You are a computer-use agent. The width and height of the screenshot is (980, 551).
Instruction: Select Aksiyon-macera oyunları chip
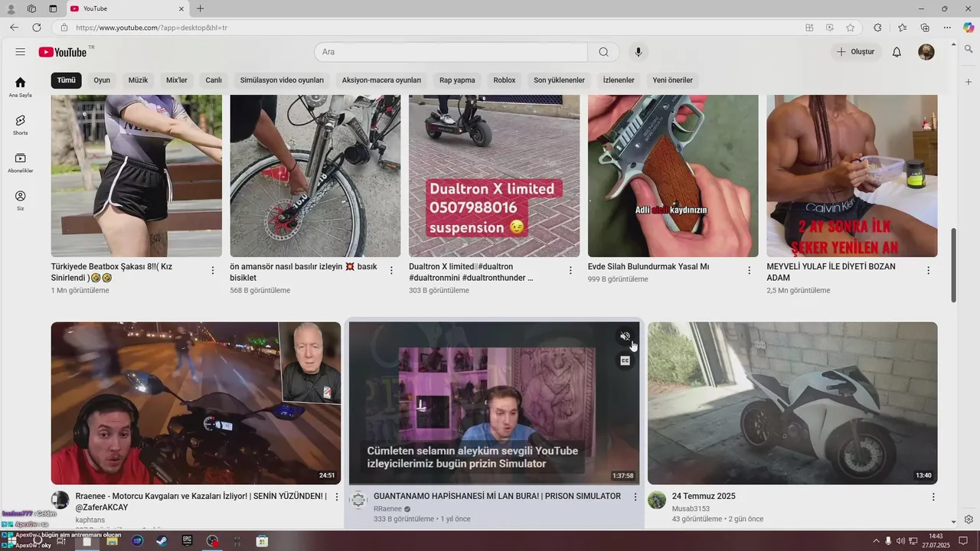pyautogui.click(x=381, y=80)
